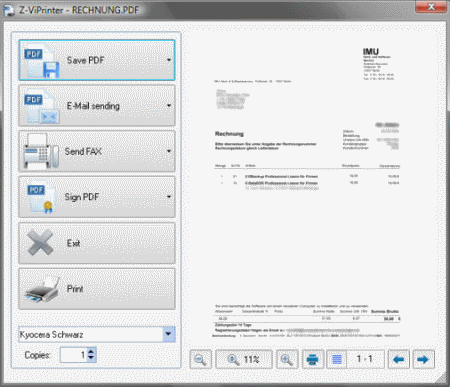The height and width of the screenshot is (387, 450).
Task: Click the Rechnung heading in the preview
Action: [x=229, y=134]
